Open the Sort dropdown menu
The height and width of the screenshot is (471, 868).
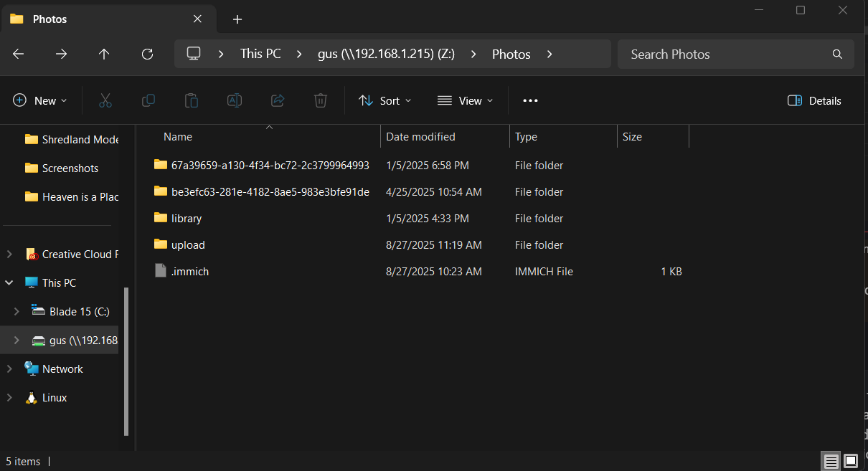385,100
